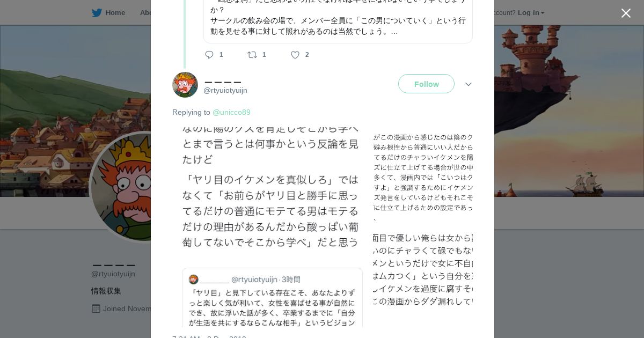Expand the tweet's more-options chevron
The height and width of the screenshot is (338, 644).
tap(469, 84)
